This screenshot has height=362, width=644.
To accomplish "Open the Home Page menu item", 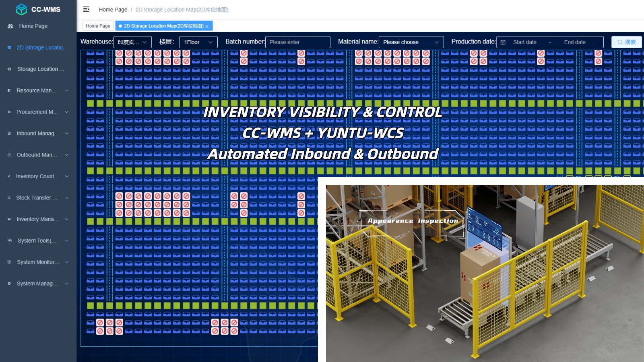I will pyautogui.click(x=38, y=26).
